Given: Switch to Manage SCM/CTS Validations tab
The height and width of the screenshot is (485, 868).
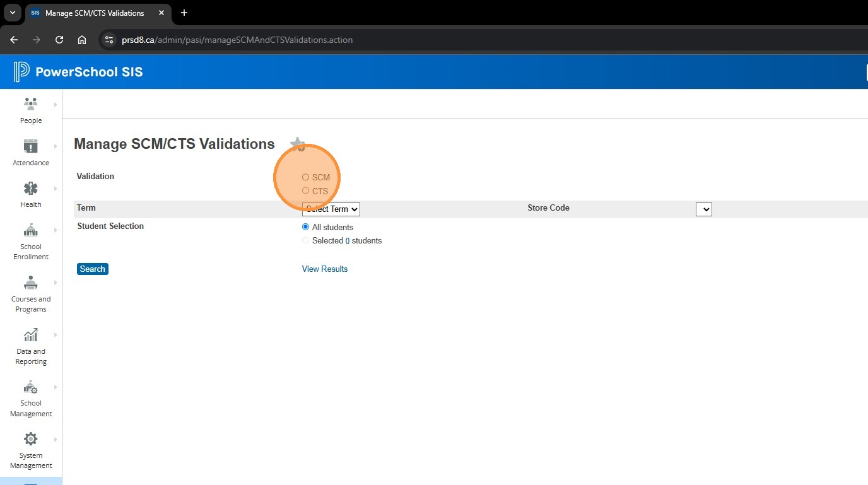Looking at the screenshot, I should click(97, 13).
